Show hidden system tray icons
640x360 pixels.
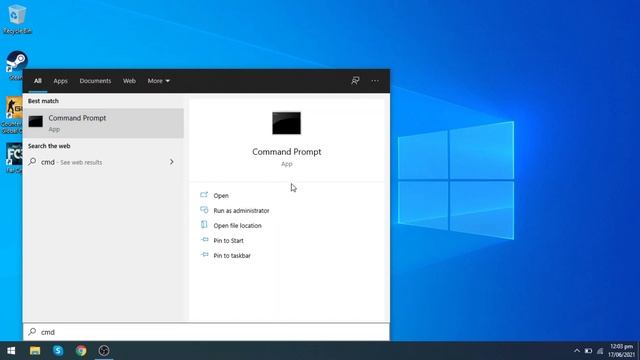click(576, 351)
